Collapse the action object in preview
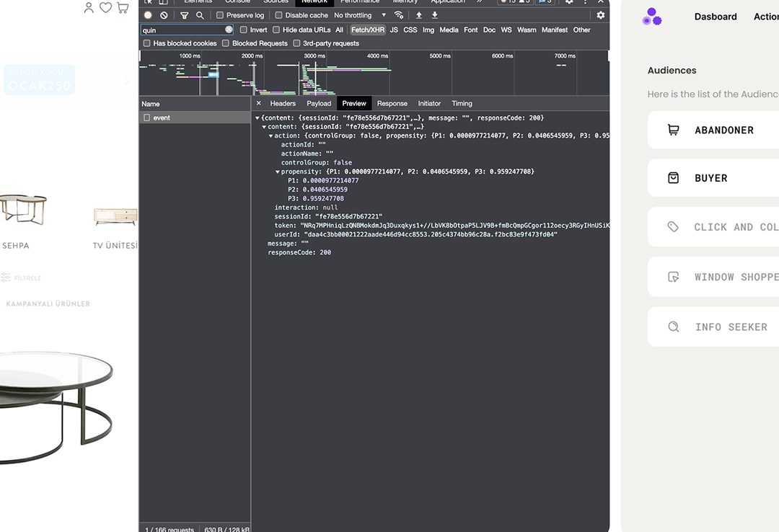 click(271, 136)
